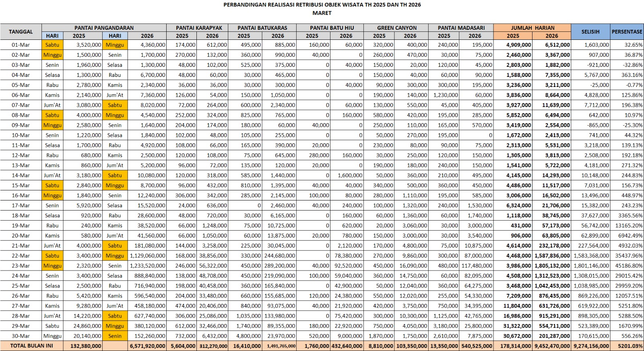Click the 9,452,470,000 total cell
Image resolution: width=644 pixels, height=351 pixels.
[x=552, y=346]
